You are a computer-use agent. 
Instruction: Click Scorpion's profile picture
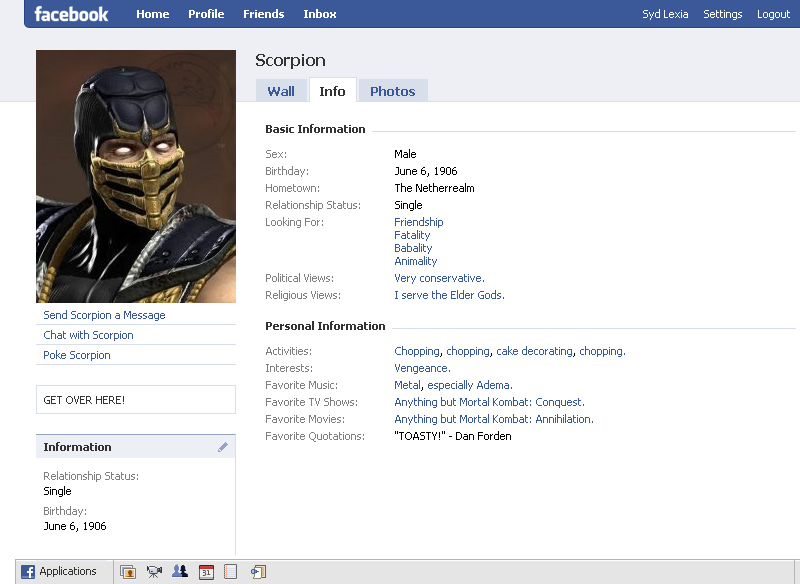pos(136,176)
